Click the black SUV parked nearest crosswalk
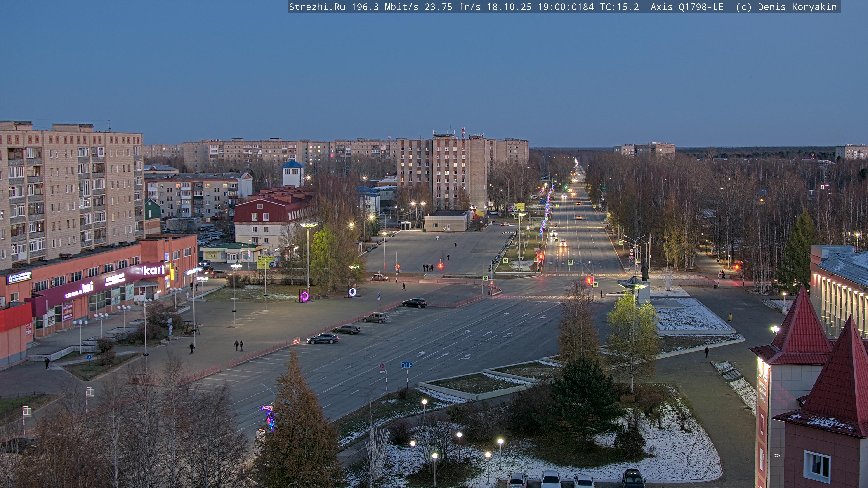Viewport: 868px width, 488px height. 415,303
